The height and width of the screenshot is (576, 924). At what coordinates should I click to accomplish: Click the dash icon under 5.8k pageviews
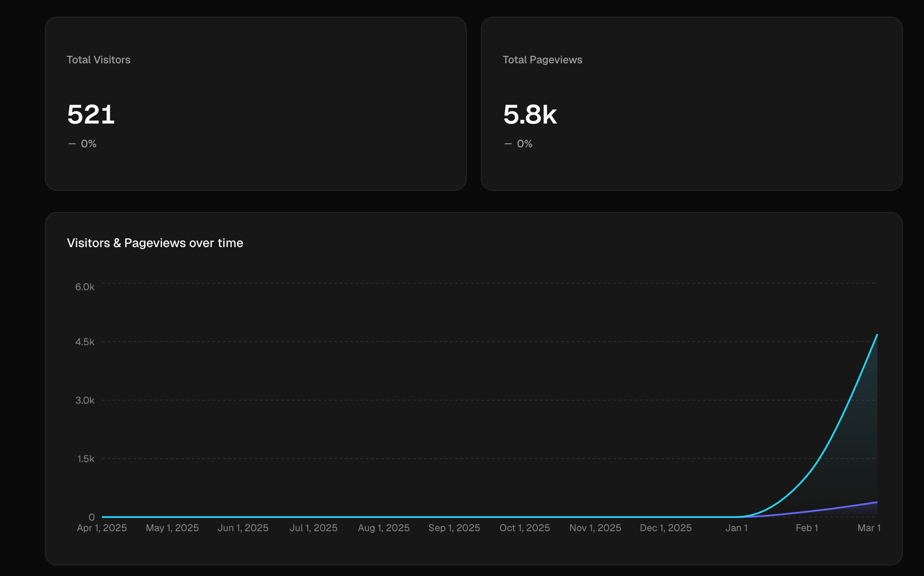[x=508, y=144]
